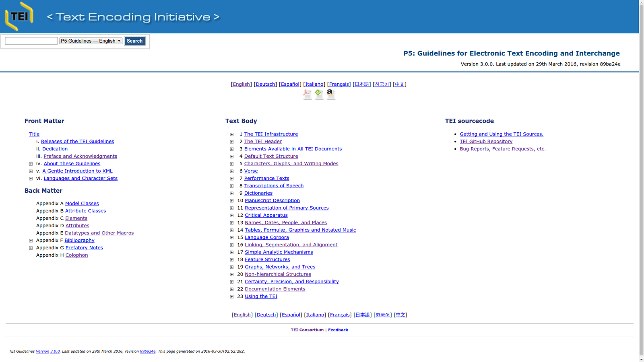
Task: Open Simple Analytic Mechanisms chapter
Action: [x=279, y=252]
